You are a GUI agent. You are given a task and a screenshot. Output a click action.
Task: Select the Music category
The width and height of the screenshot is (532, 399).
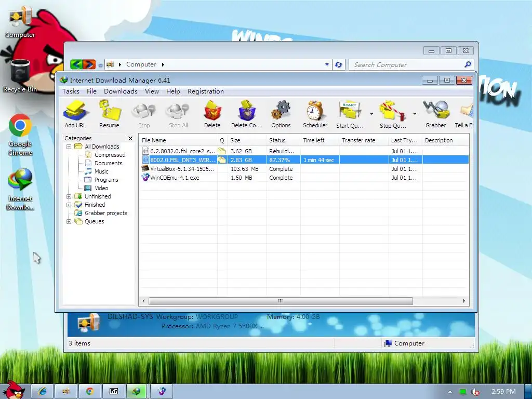pos(101,171)
